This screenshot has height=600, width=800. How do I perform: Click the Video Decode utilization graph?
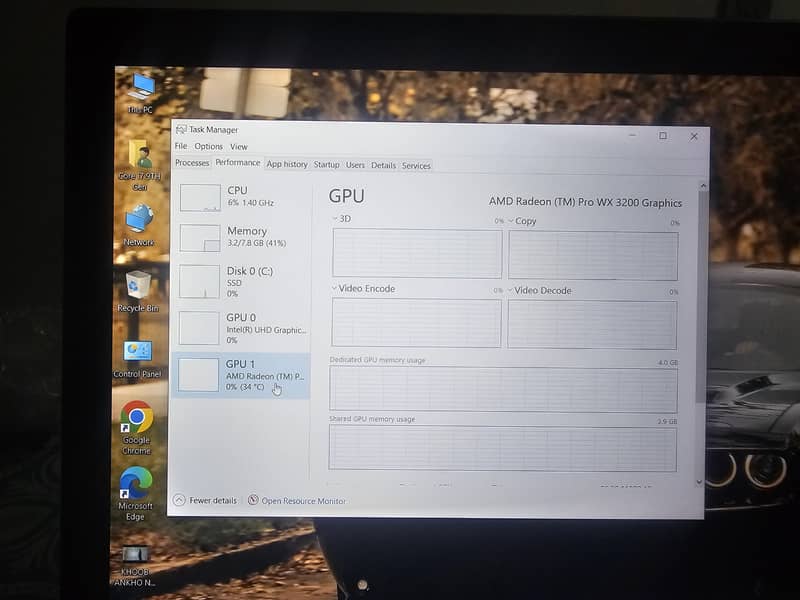click(592, 325)
